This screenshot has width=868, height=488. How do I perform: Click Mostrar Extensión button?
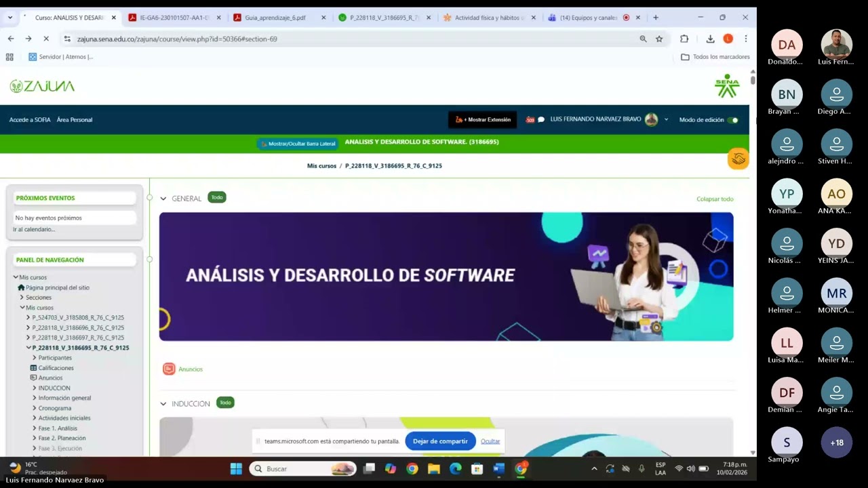tap(483, 120)
